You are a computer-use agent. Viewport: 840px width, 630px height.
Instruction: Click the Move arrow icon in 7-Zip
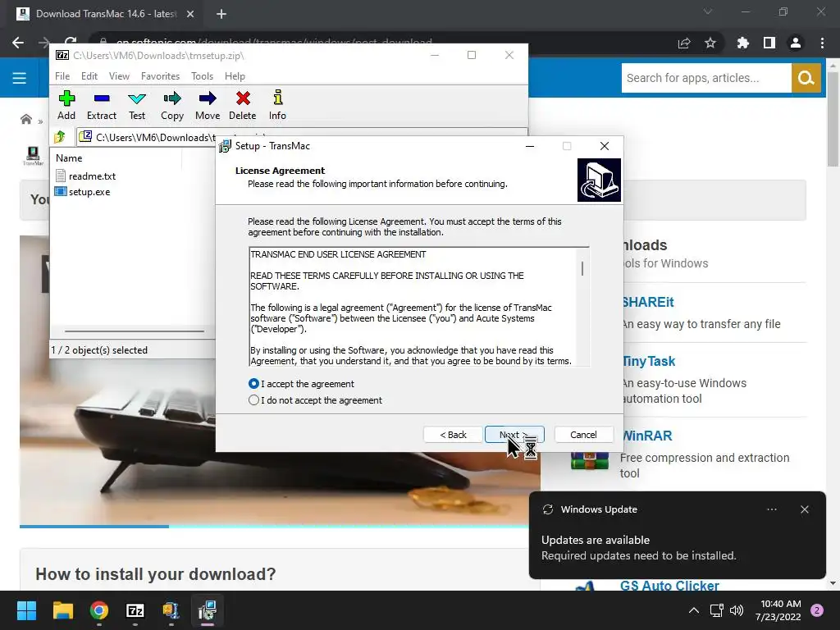point(208,98)
